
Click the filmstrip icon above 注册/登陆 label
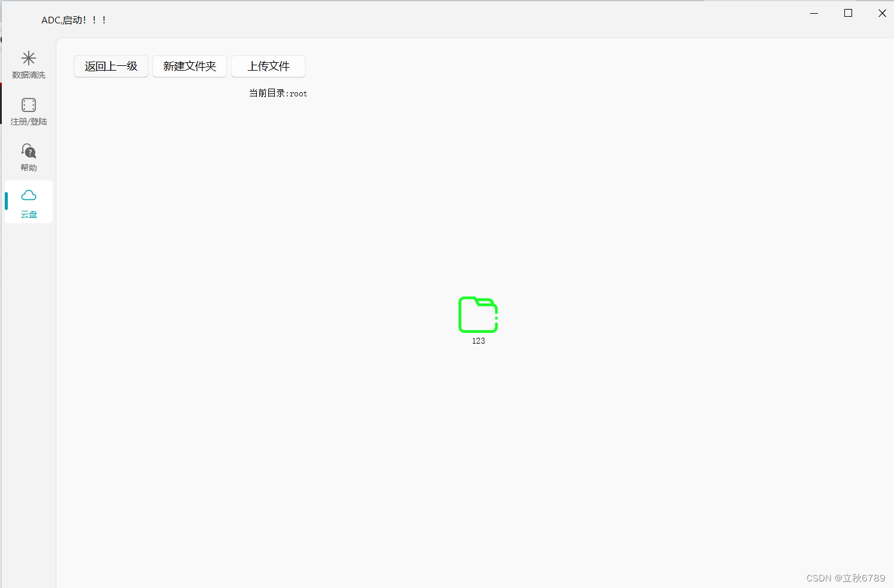click(28, 104)
